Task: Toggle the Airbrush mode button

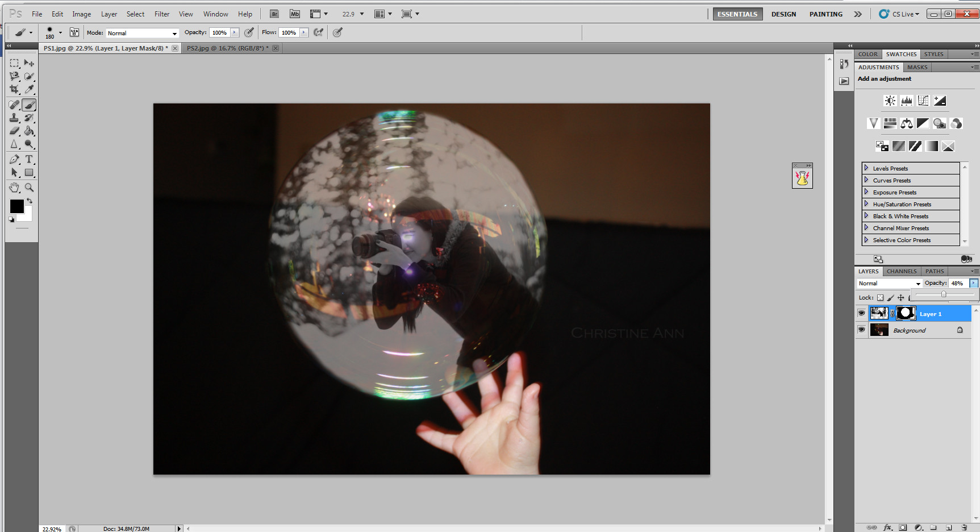Action: tap(319, 32)
